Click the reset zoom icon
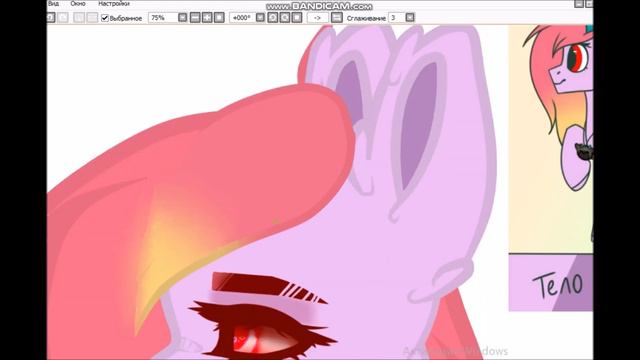 [219, 18]
